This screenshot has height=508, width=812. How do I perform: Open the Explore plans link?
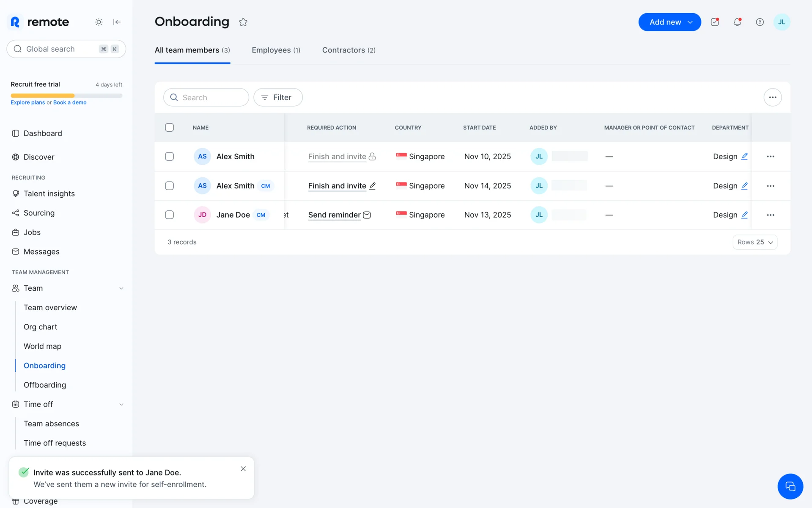tap(27, 102)
